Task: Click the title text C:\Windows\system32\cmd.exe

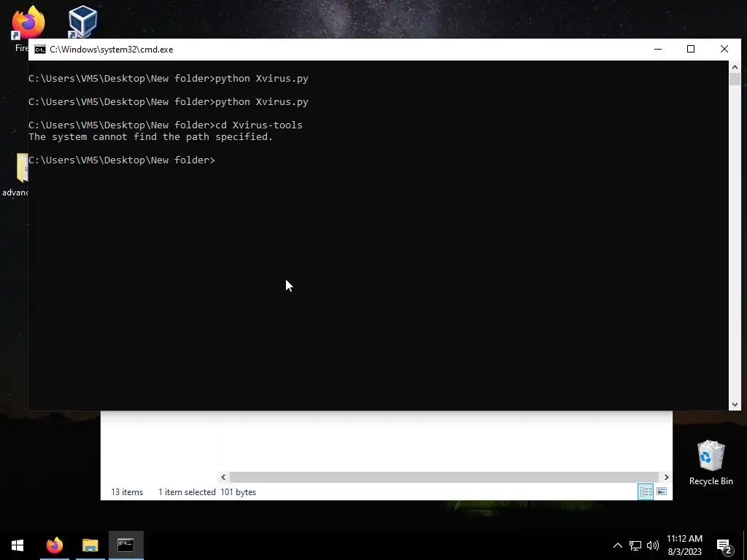Action: click(112, 50)
